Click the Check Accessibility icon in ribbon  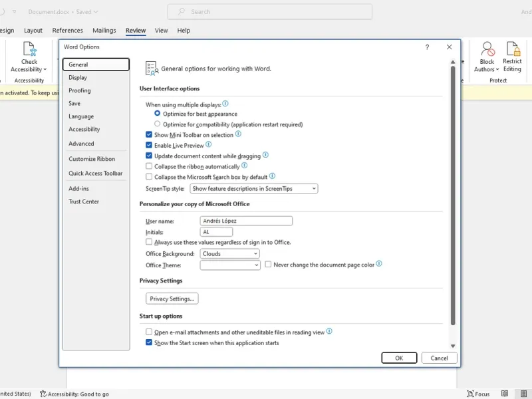coord(29,49)
